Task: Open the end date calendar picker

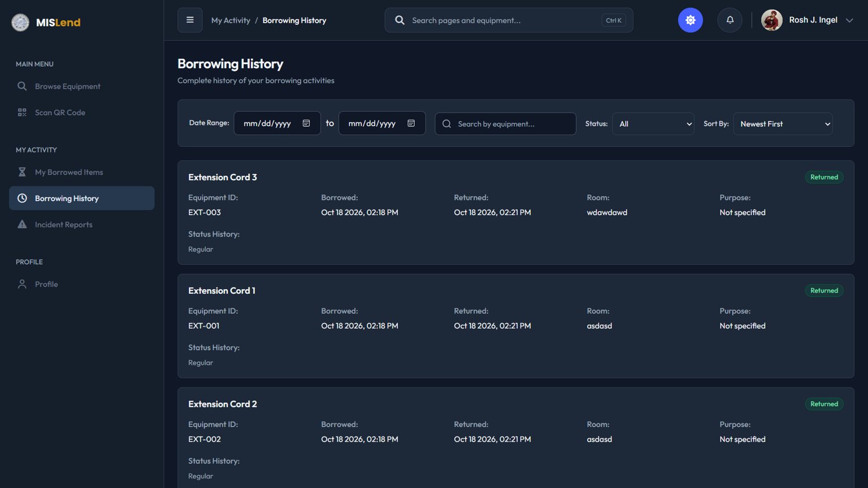Action: 411,123
